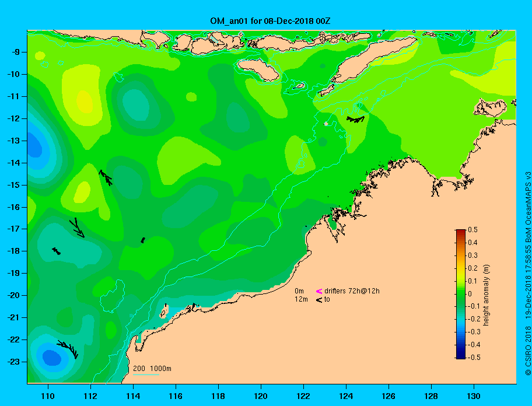The image size is (532, 406).
Task: Click longitude axis label '122'
Action: 303,396
